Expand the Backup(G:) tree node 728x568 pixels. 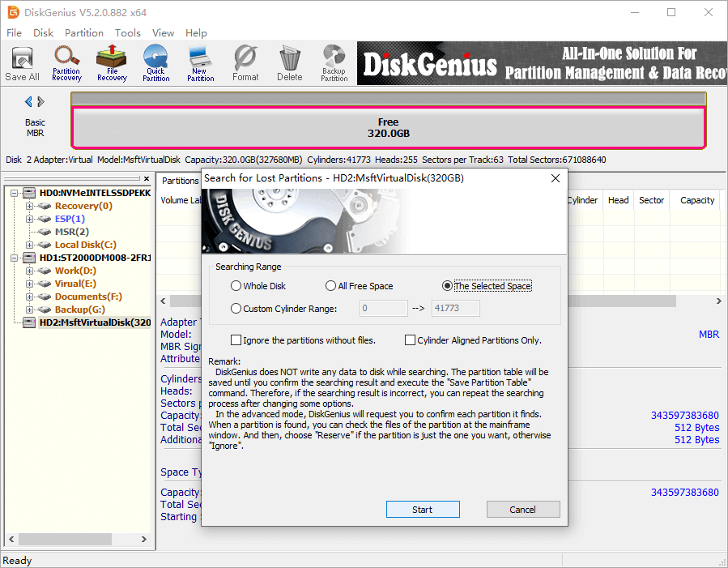pyautogui.click(x=30, y=310)
